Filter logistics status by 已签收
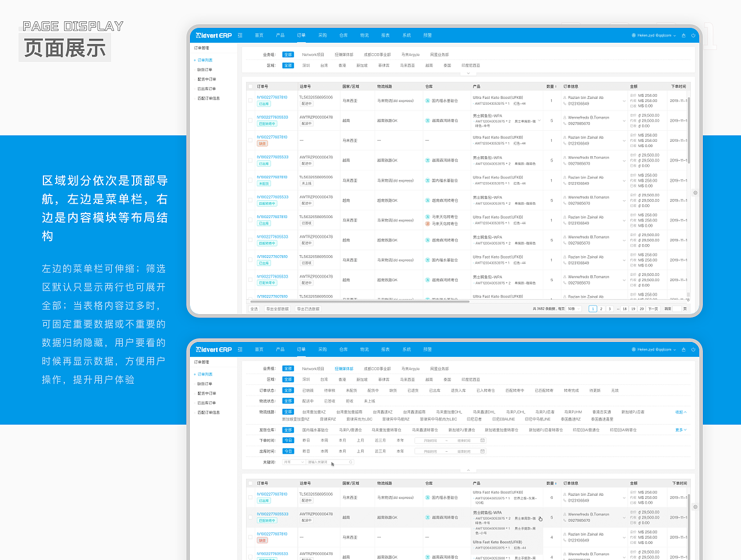 click(x=329, y=401)
